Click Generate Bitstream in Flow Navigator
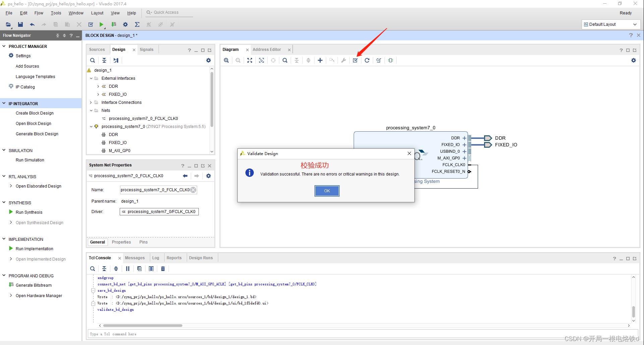 pyautogui.click(x=34, y=285)
